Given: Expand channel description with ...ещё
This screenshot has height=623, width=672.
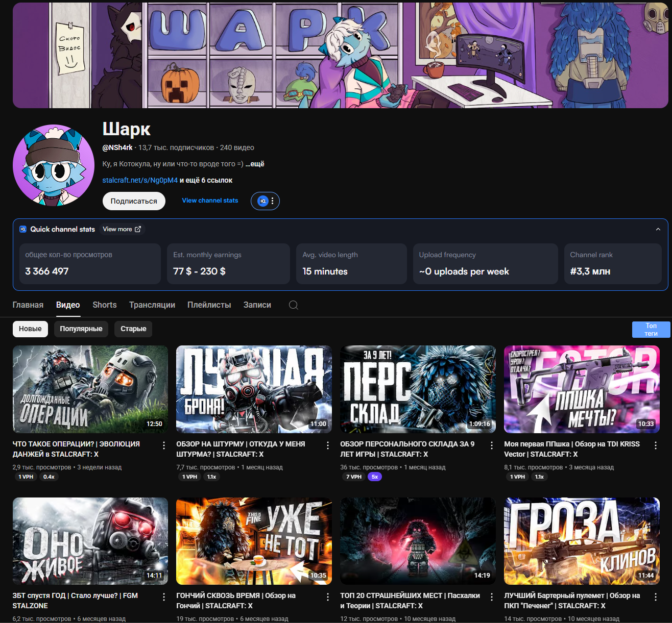Looking at the screenshot, I should click(255, 164).
